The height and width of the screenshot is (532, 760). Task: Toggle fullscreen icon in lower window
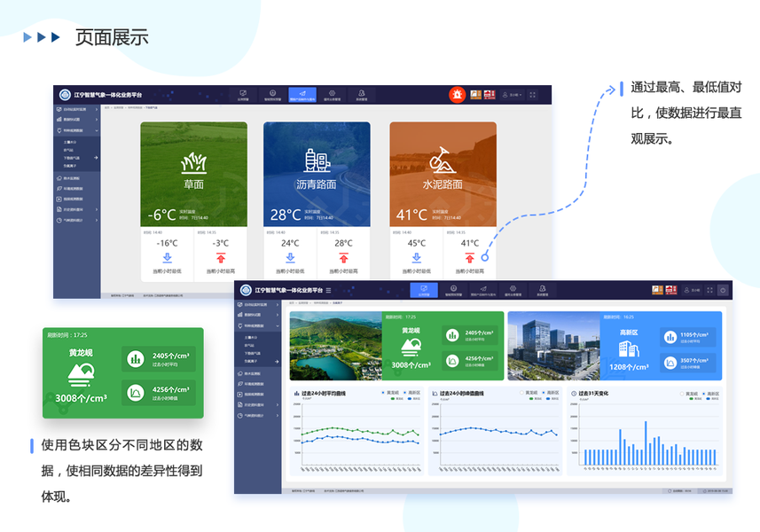point(709,290)
